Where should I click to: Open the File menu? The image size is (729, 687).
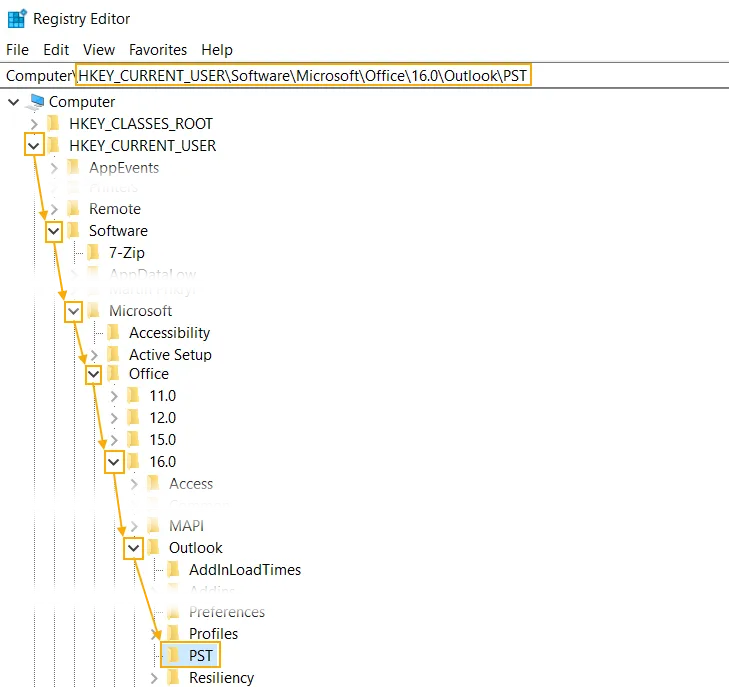(17, 50)
